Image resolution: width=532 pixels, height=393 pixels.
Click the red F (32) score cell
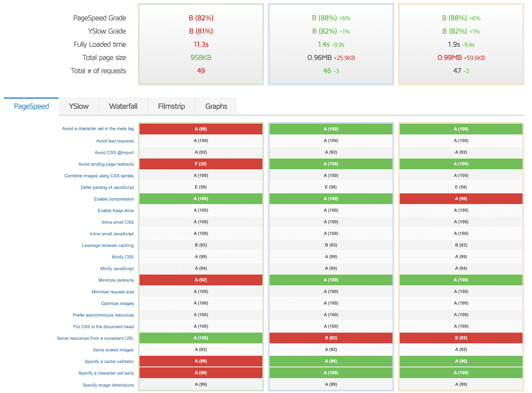pyautogui.click(x=201, y=164)
